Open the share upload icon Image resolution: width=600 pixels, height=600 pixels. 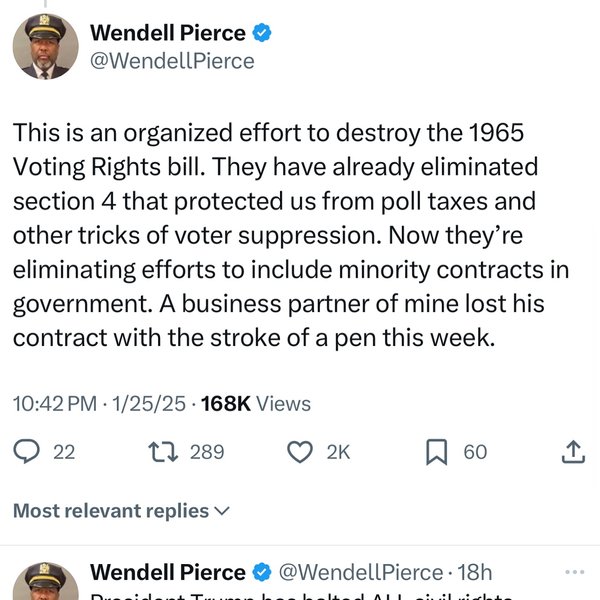(x=573, y=452)
